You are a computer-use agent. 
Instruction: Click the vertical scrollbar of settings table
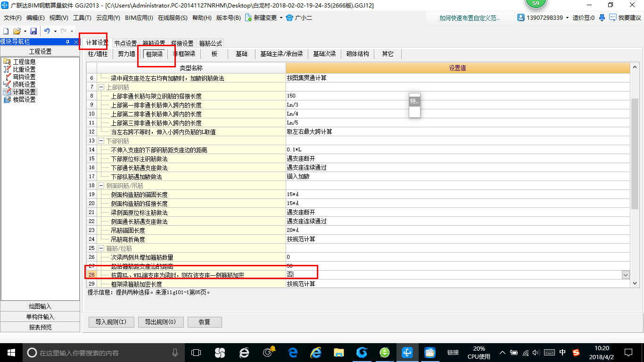coord(635,154)
